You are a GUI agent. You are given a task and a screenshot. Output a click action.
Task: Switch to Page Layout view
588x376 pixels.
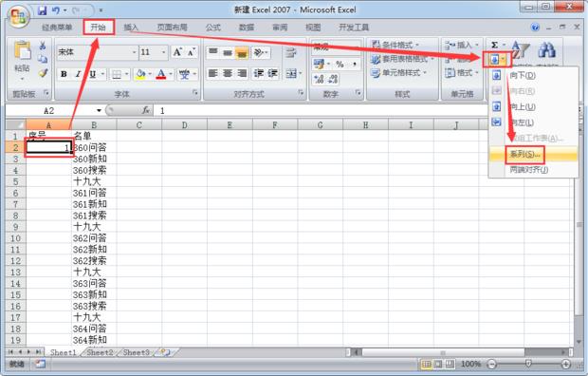coord(438,364)
